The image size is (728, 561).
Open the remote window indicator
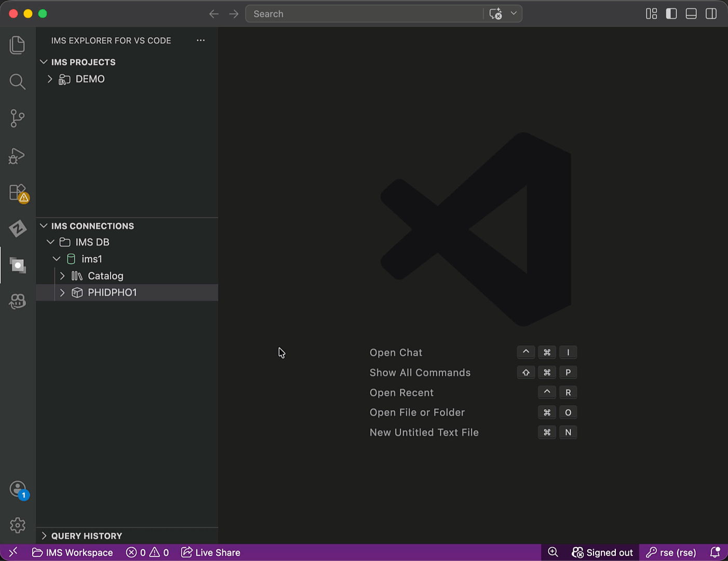[13, 552]
